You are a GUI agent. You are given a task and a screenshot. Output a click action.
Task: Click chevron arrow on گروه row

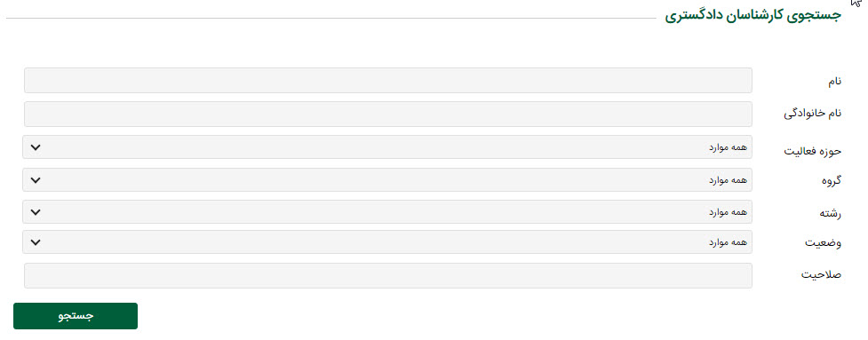tap(36, 180)
